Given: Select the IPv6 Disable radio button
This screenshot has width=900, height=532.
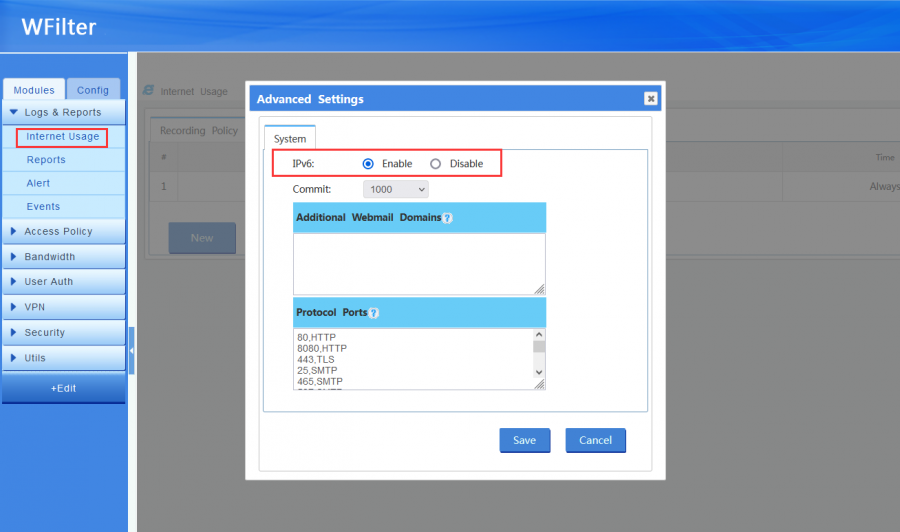Looking at the screenshot, I should pyautogui.click(x=435, y=164).
